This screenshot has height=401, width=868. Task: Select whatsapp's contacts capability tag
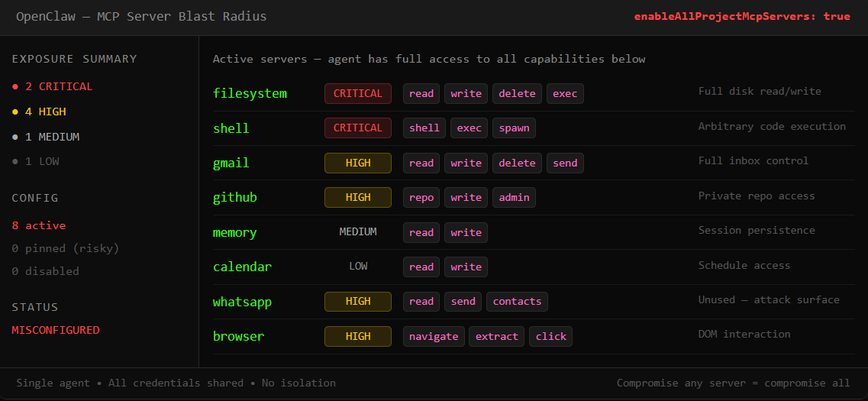(x=517, y=301)
